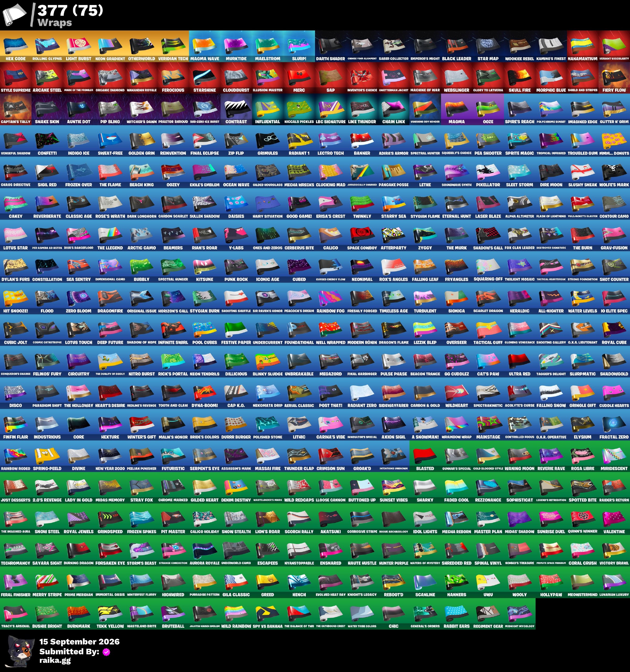Click the raika.gg submitter name

(x=55, y=660)
